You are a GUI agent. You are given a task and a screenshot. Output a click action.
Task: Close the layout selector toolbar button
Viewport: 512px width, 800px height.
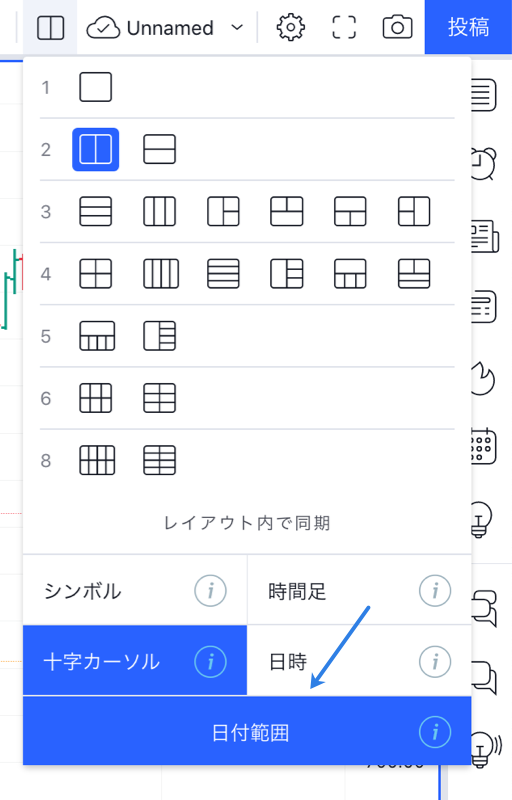click(50, 28)
